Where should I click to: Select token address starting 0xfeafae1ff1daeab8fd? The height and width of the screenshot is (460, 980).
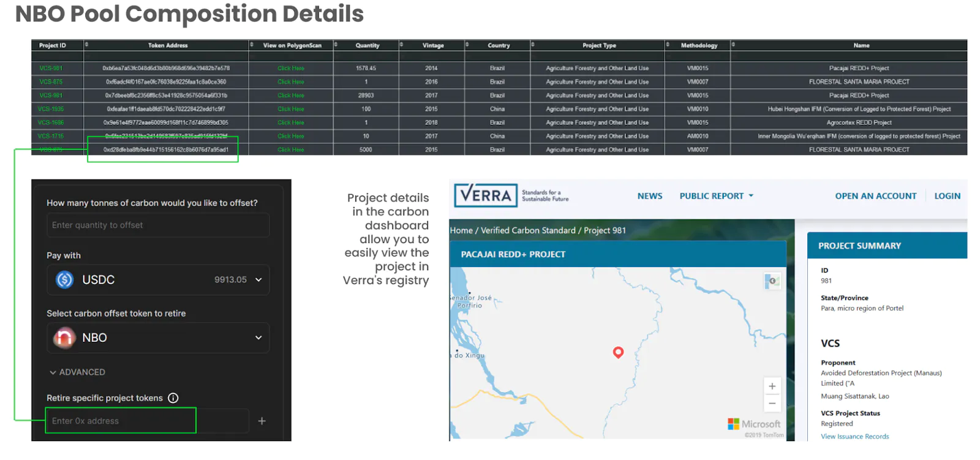click(x=166, y=109)
